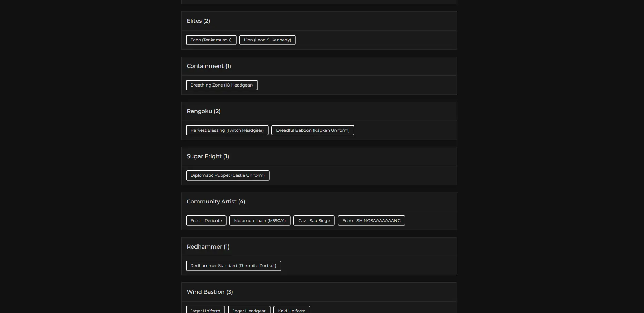This screenshot has height=313, width=644.
Task: Choose the Cav - Sau Siege tag
Action: point(314,221)
